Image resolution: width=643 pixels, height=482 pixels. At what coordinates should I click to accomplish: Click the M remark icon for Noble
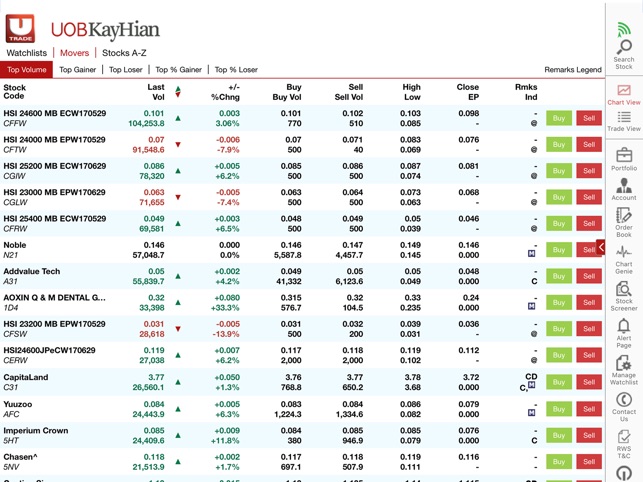(531, 254)
